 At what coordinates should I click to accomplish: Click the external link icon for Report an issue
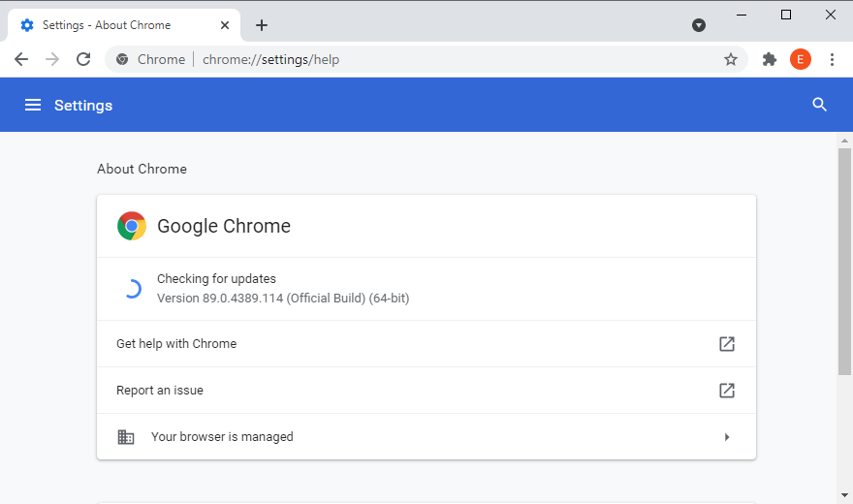pos(726,391)
